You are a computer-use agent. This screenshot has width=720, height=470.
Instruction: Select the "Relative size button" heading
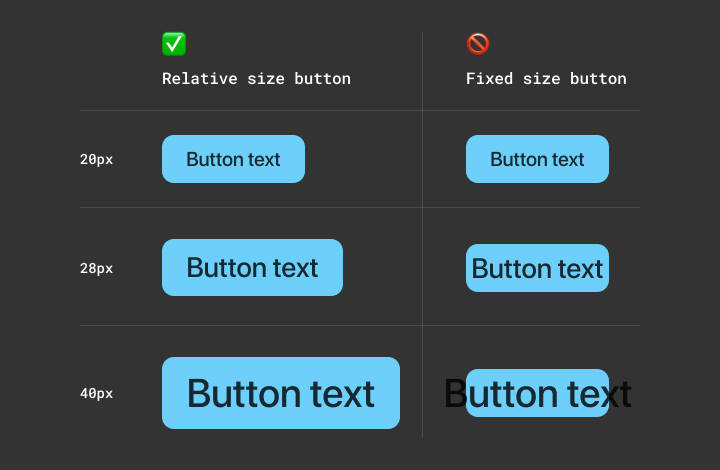[256, 79]
